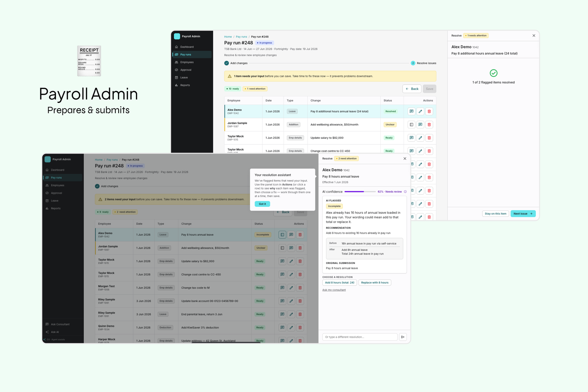The height and width of the screenshot is (392, 588).
Task: Open Leave in the lower window sidebar
Action: pos(63,201)
